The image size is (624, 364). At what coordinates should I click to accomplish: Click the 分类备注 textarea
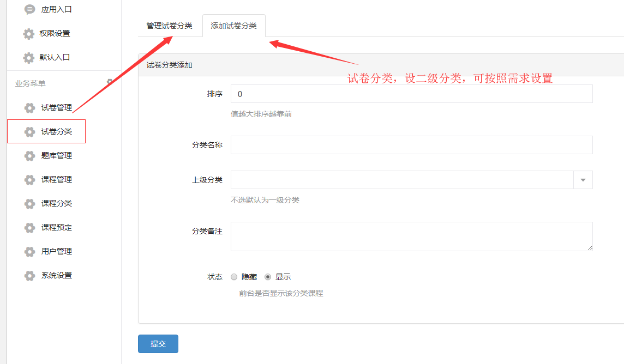[411, 236]
